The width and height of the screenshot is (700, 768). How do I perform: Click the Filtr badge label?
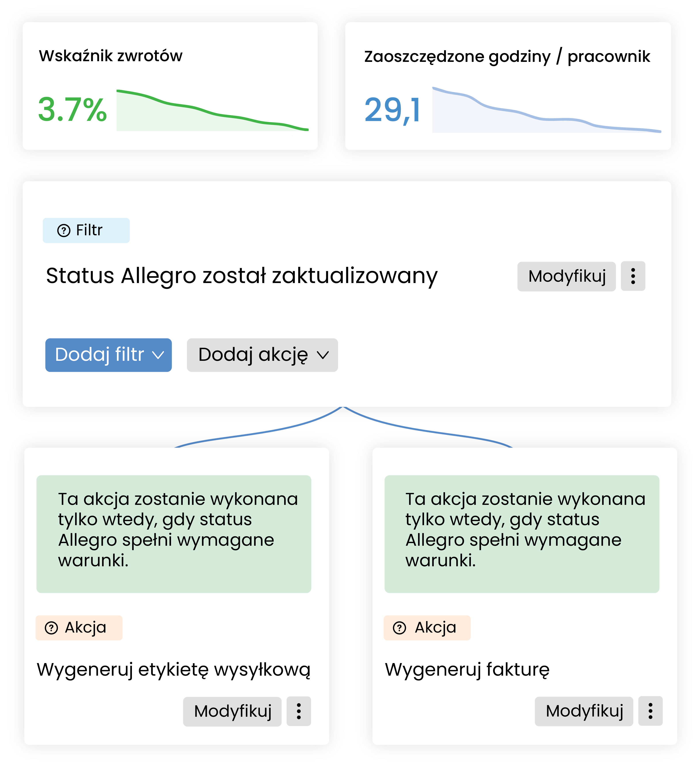click(89, 231)
